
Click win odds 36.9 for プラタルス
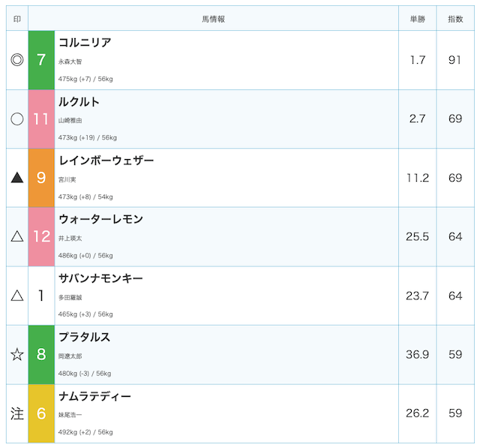[417, 355]
